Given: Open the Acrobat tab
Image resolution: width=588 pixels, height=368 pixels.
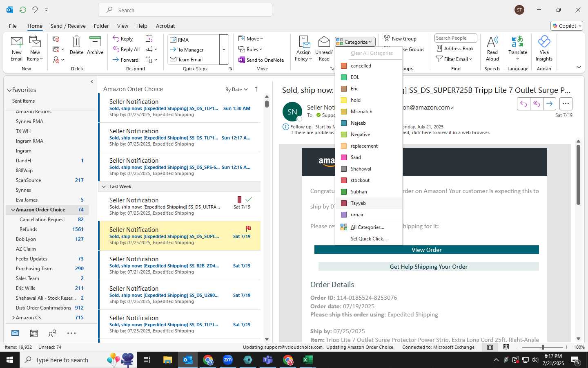Looking at the screenshot, I should [165, 26].
